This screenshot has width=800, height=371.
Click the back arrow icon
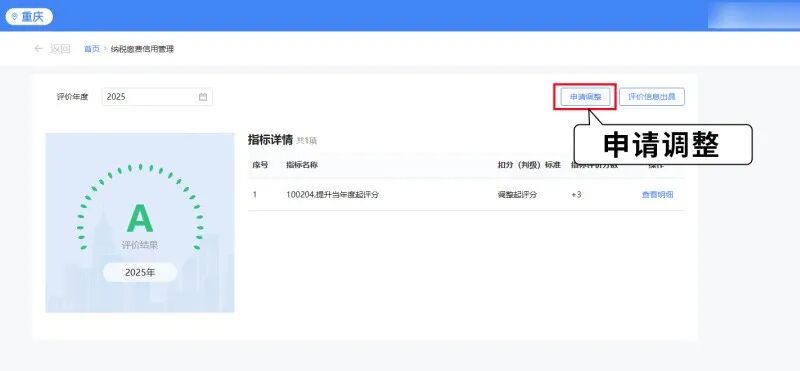pyautogui.click(x=38, y=49)
